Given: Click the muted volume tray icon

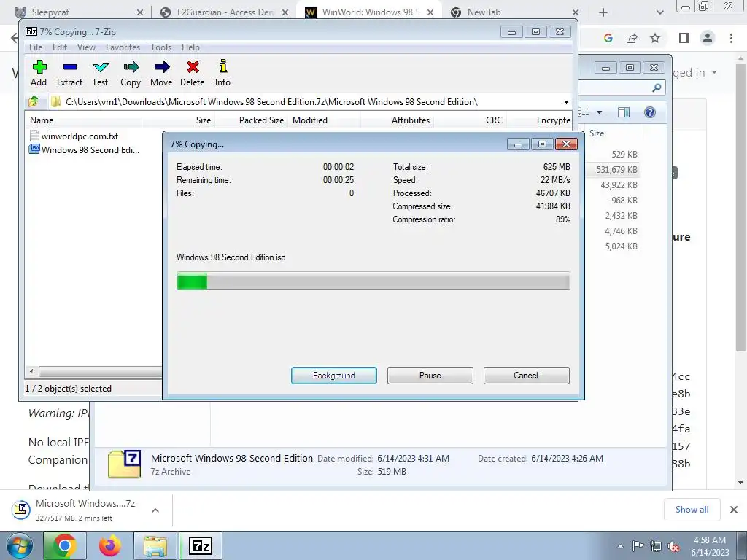Looking at the screenshot, I should (x=673, y=547).
